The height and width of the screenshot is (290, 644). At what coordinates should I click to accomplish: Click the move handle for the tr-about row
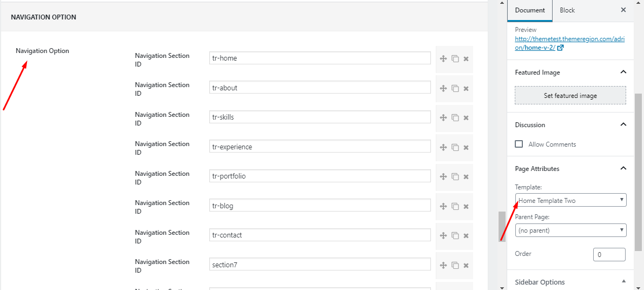(443, 88)
